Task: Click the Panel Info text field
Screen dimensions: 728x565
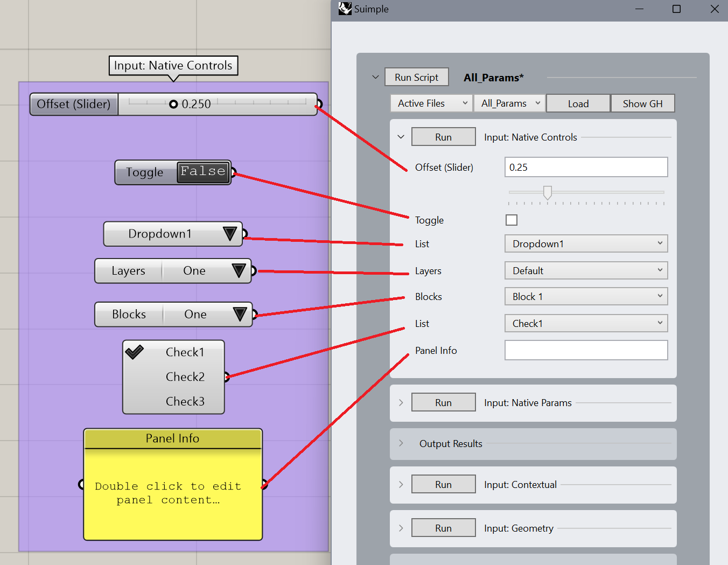Action: [x=586, y=350]
